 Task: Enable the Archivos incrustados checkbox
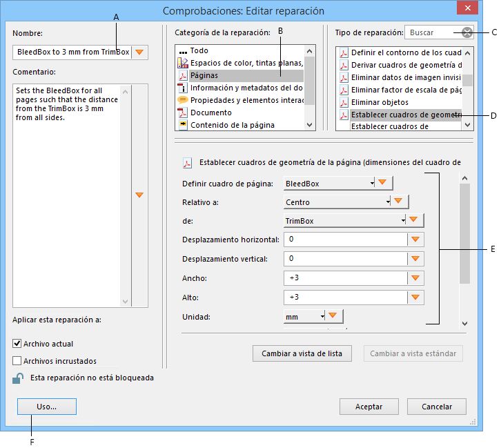(x=17, y=361)
